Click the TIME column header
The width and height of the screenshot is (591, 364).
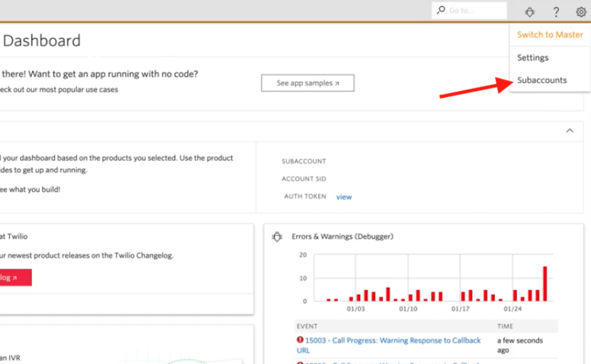point(504,326)
